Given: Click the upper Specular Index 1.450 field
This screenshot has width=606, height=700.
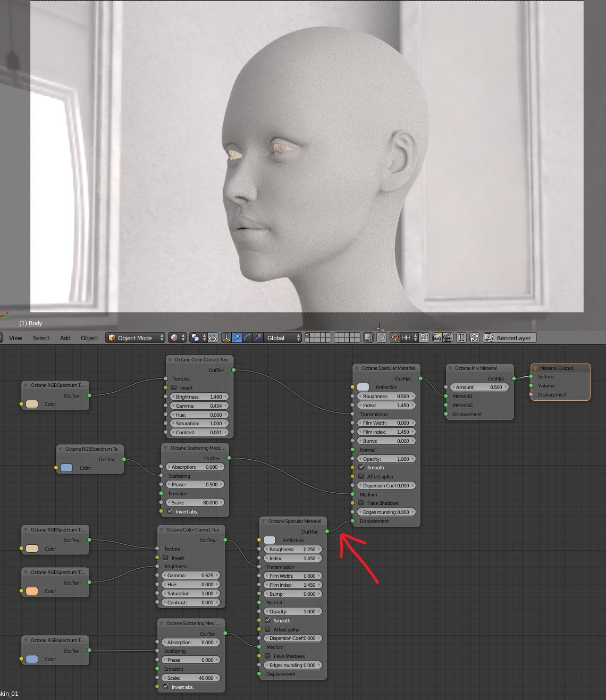Looking at the screenshot, I should coord(386,405).
